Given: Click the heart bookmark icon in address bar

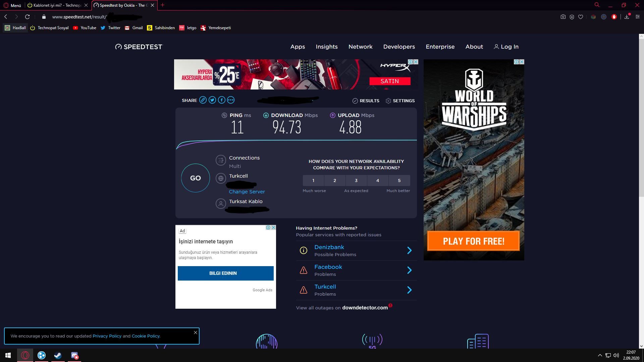Looking at the screenshot, I should (581, 17).
